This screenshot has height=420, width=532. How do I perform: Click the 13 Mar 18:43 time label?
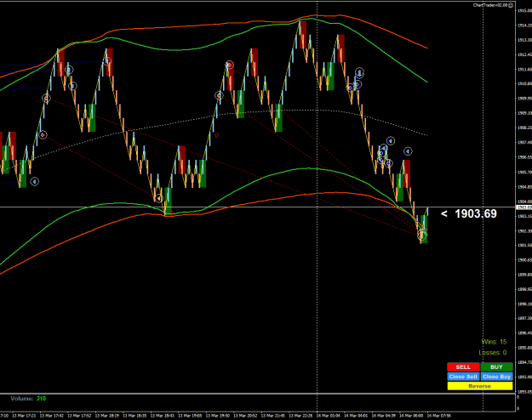(x=163, y=416)
